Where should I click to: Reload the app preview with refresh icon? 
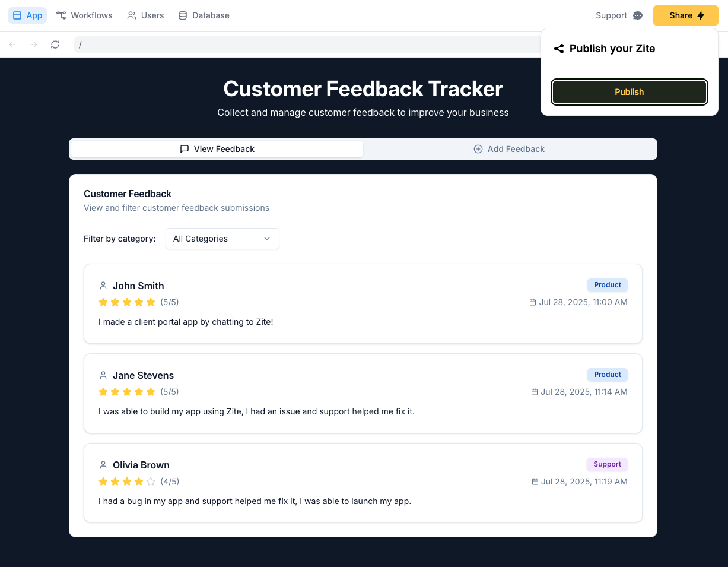click(x=55, y=45)
